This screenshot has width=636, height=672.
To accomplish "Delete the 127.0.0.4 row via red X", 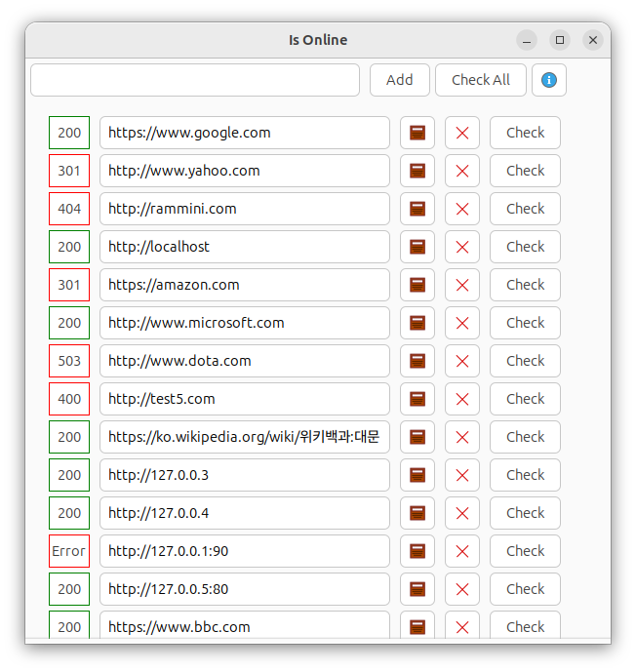I will (462, 513).
